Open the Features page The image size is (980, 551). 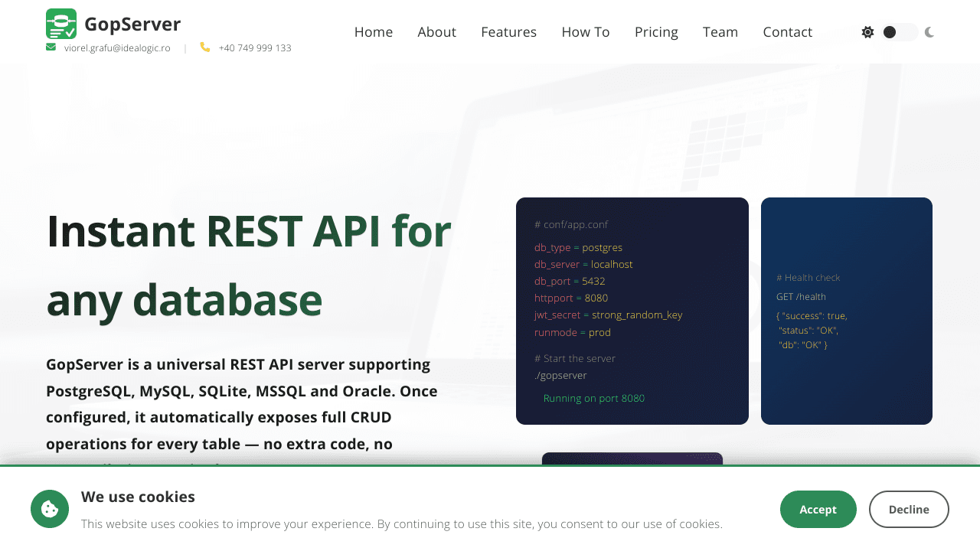click(x=508, y=31)
